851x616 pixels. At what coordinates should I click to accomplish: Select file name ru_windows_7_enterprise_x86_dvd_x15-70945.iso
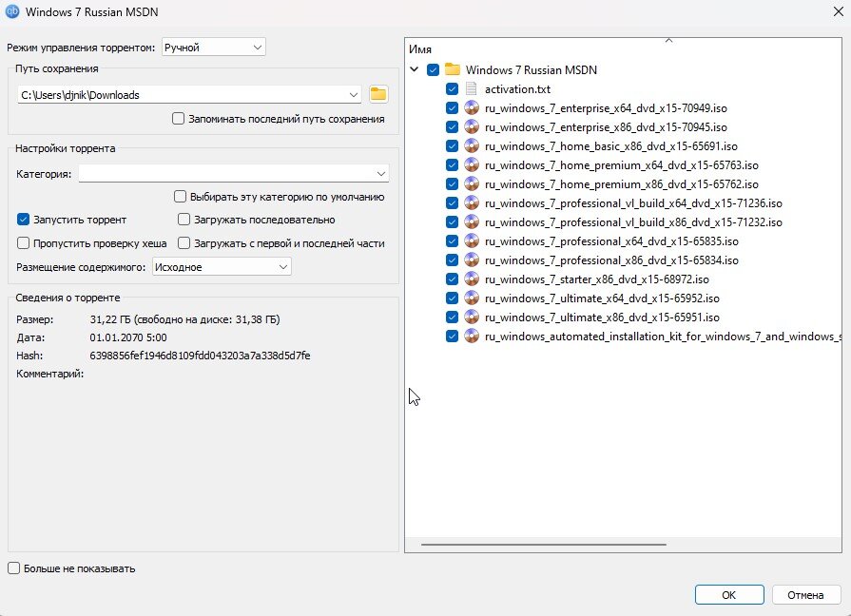pyautogui.click(x=606, y=127)
